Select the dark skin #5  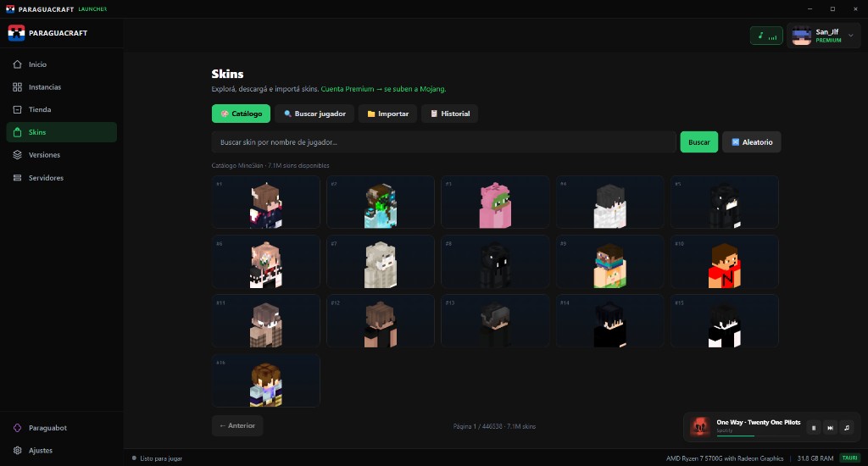724,202
